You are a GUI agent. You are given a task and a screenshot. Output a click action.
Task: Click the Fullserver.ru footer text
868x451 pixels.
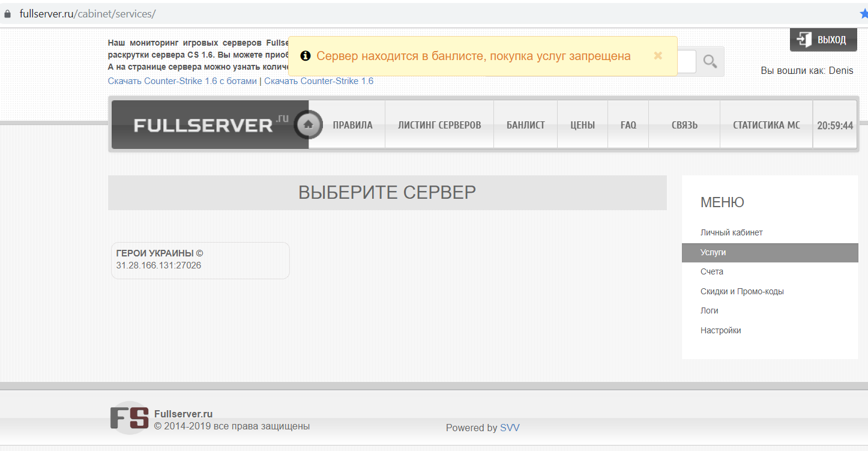point(183,414)
